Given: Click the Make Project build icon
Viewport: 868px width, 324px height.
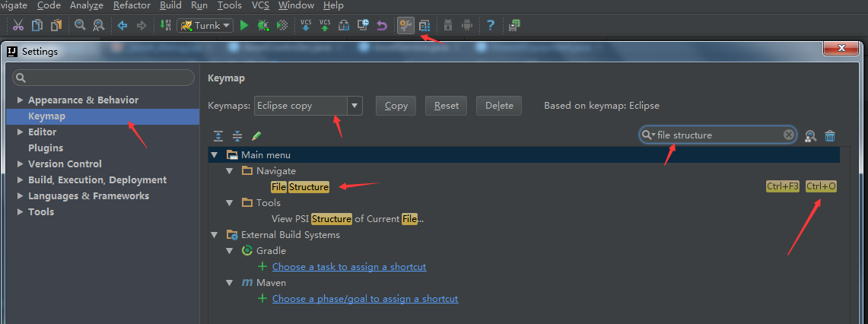Looking at the screenshot, I should (165, 25).
